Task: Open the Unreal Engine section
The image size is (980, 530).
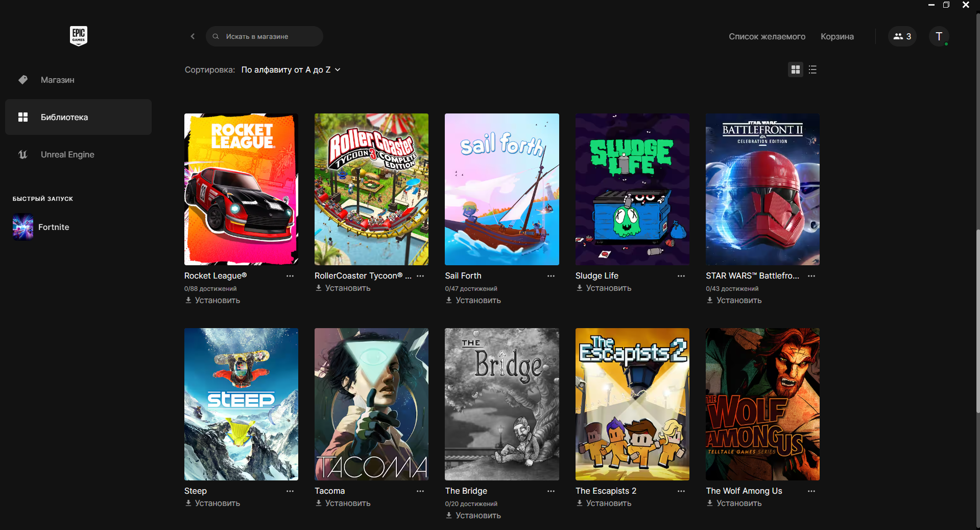Action: pyautogui.click(x=78, y=154)
